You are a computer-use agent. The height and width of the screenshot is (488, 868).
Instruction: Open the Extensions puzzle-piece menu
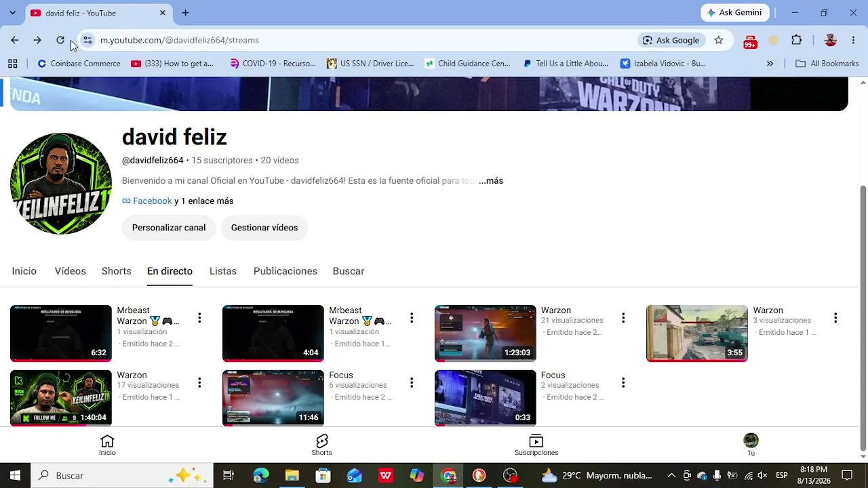point(797,40)
